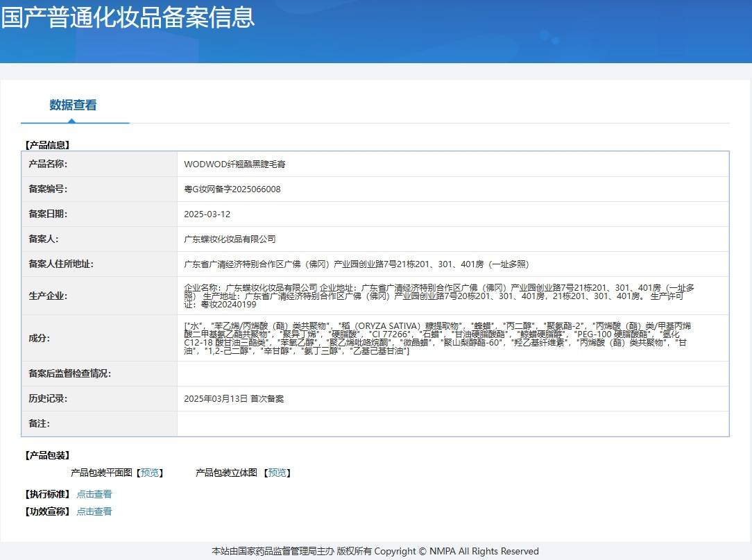The width and height of the screenshot is (752, 560).
Task: Click the filing number 粤G妆网备字2025066008
Action: (232, 189)
